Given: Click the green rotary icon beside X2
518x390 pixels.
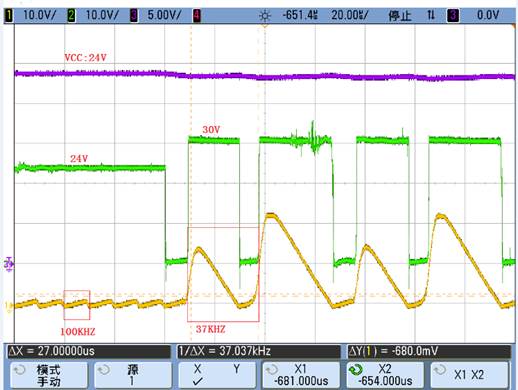Looking at the screenshot, I should point(356,369).
